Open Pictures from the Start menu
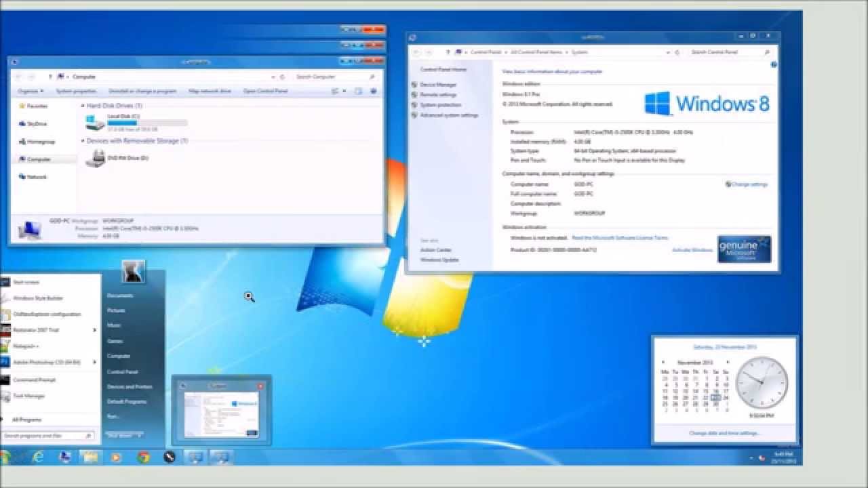This screenshot has width=868, height=488. [116, 310]
